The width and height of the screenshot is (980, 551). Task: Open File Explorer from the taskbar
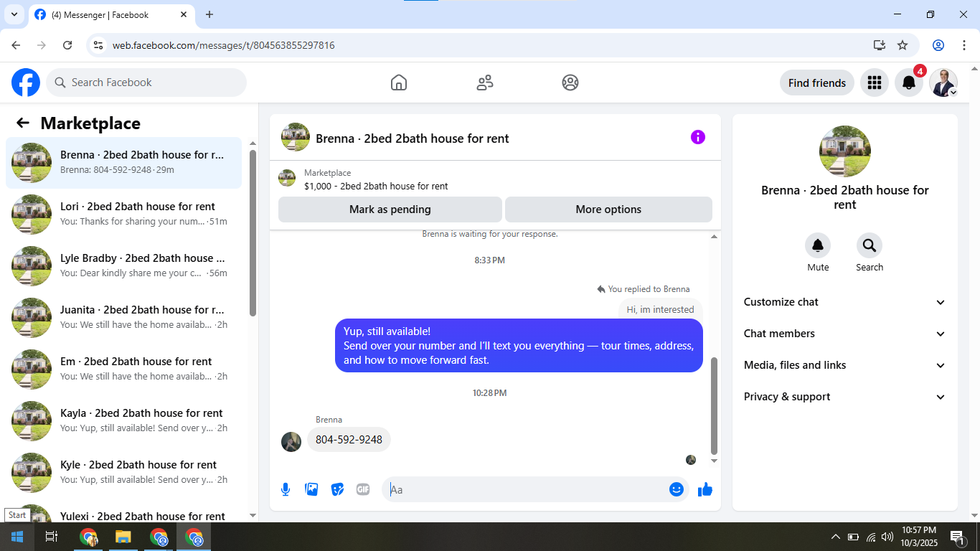click(x=123, y=537)
